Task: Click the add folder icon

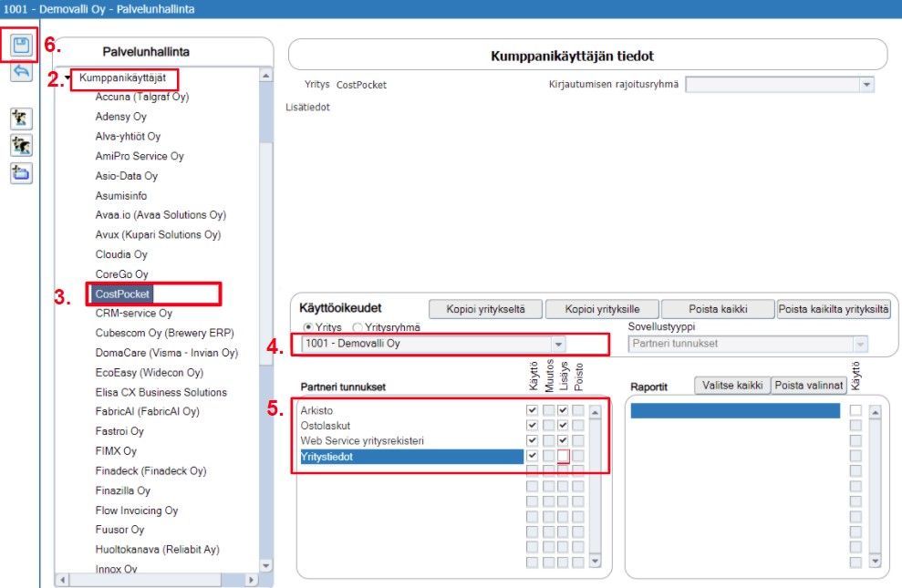Action: (x=21, y=173)
